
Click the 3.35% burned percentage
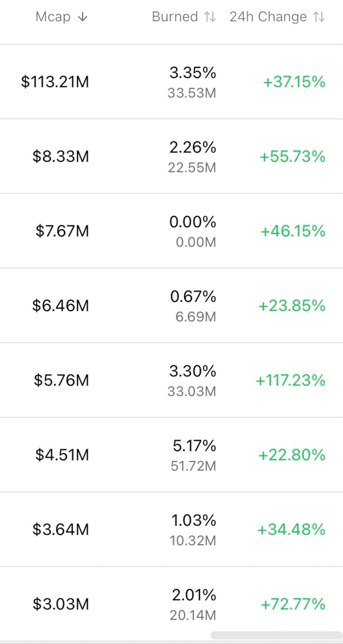[x=193, y=72]
